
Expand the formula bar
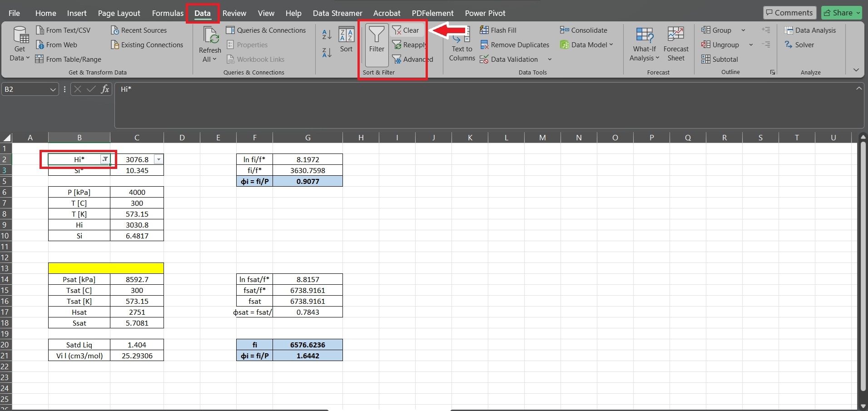click(859, 89)
